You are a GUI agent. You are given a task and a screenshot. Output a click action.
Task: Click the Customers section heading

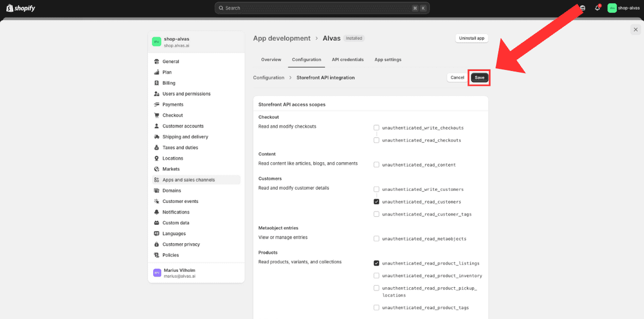tap(270, 179)
